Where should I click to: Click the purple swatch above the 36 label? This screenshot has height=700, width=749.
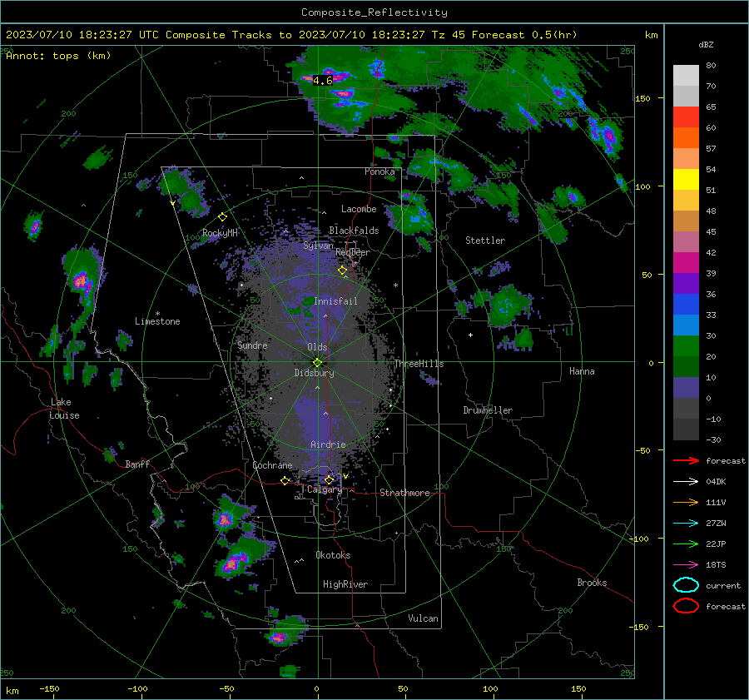[x=686, y=284]
